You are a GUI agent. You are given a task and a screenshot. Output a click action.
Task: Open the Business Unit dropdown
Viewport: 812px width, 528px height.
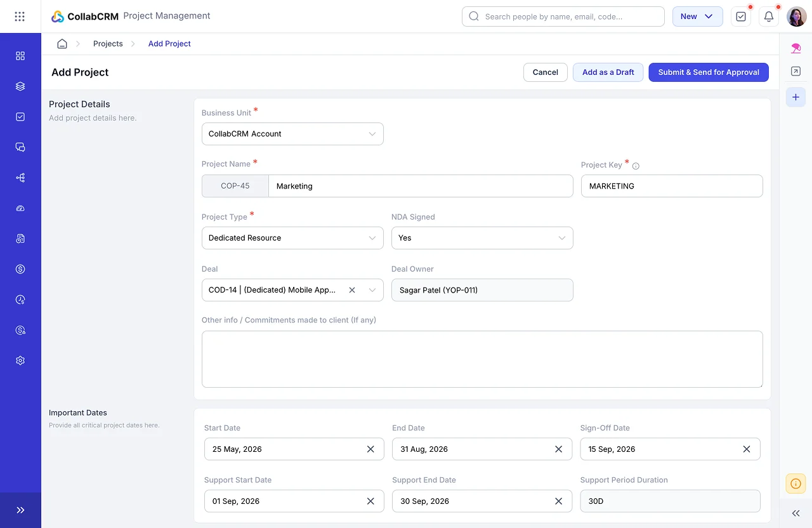point(292,134)
